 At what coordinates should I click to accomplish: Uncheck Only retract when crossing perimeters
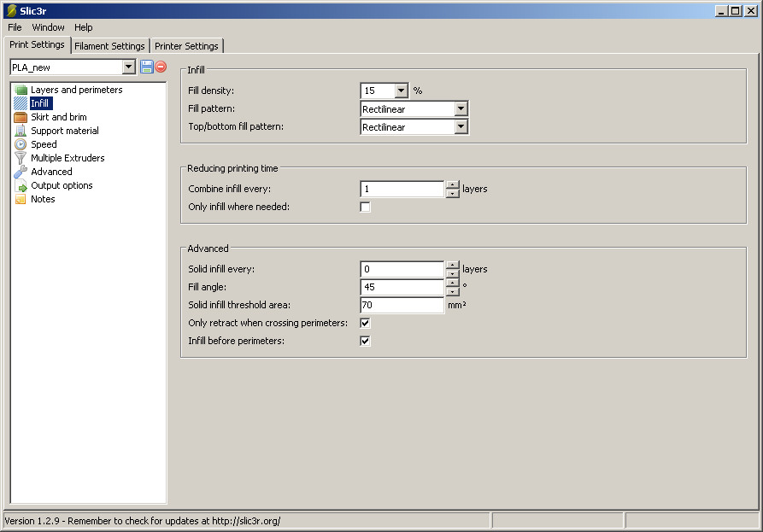[366, 324]
